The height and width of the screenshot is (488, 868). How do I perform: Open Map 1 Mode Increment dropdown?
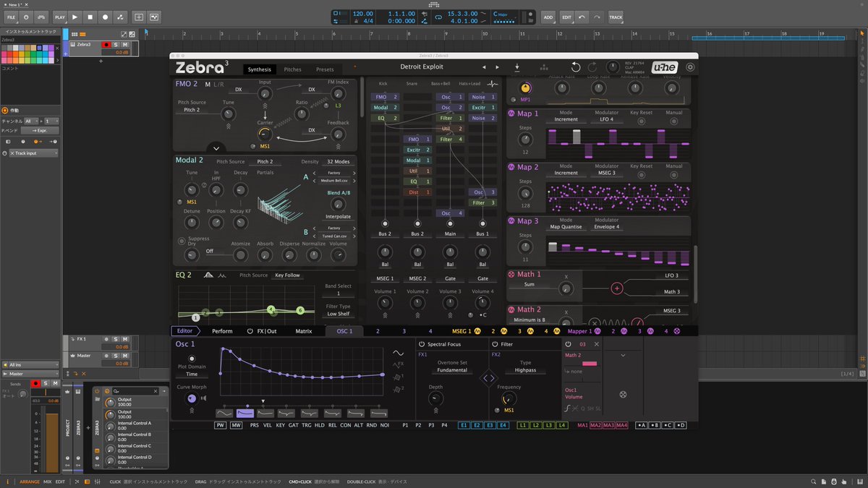tap(566, 120)
